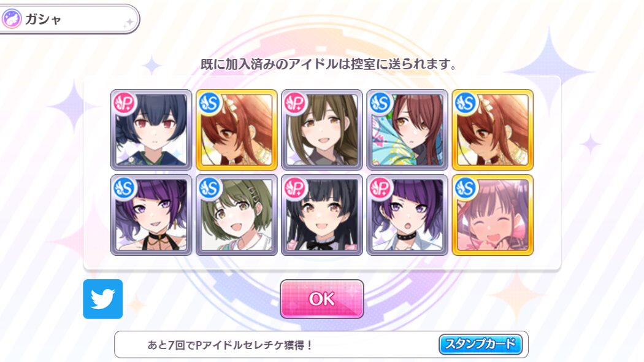The height and width of the screenshot is (362, 644).
Task: Select the idol card with teal fan
Action: point(407,129)
